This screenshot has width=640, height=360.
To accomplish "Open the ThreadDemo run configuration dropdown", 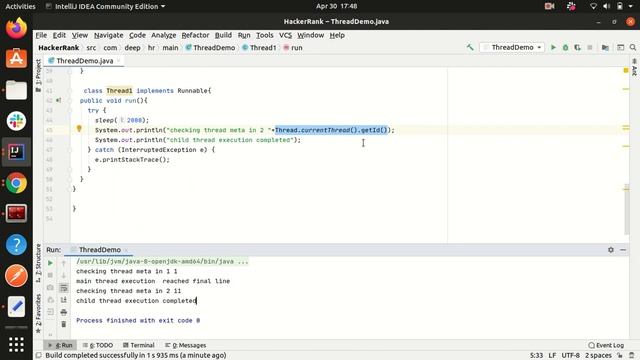I will tap(512, 47).
